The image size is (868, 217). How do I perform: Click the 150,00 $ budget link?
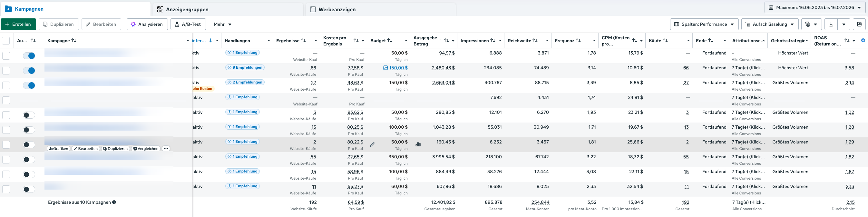click(x=398, y=68)
